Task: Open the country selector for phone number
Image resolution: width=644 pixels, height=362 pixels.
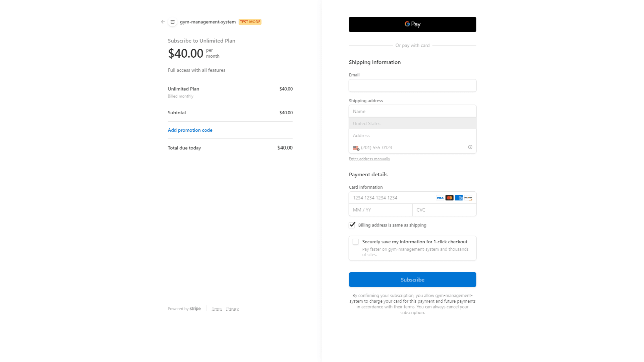Action: tap(356, 147)
